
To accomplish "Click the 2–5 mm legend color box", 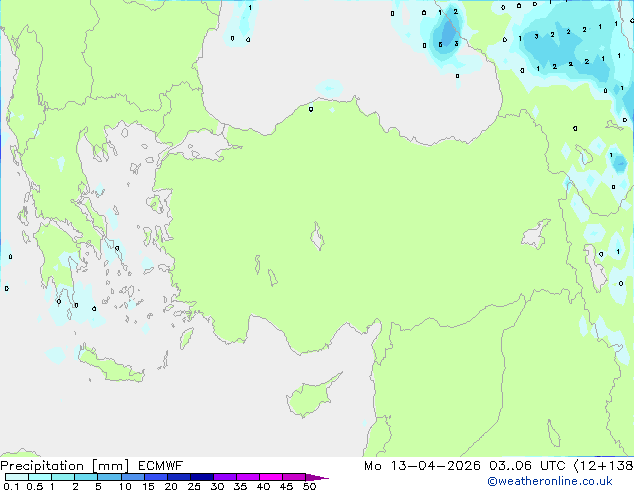I will point(86,477).
